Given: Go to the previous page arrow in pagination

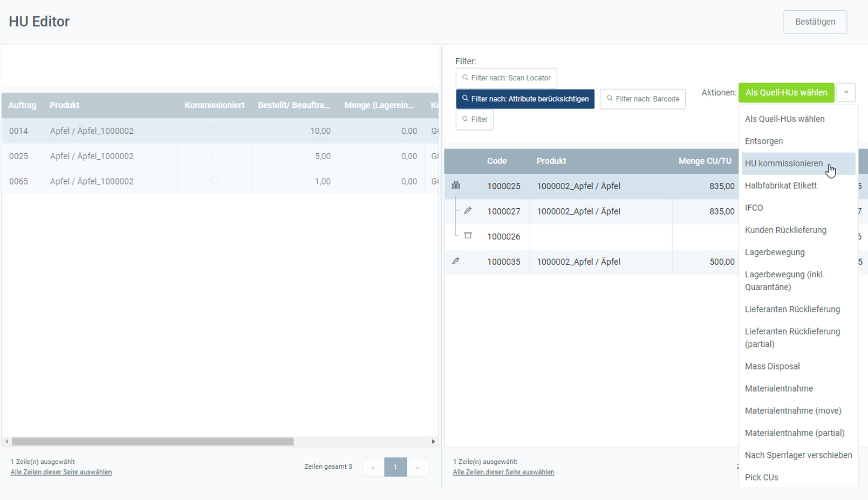Looking at the screenshot, I should point(373,467).
